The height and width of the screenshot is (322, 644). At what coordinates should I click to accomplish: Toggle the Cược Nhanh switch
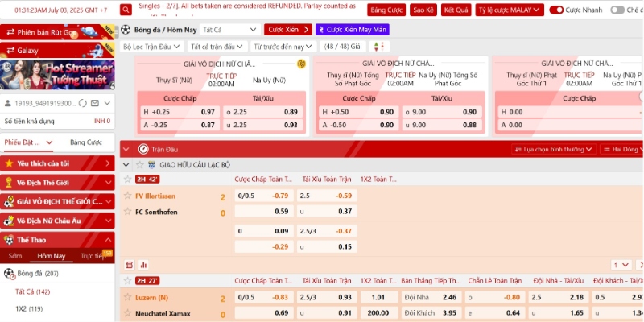pos(556,10)
